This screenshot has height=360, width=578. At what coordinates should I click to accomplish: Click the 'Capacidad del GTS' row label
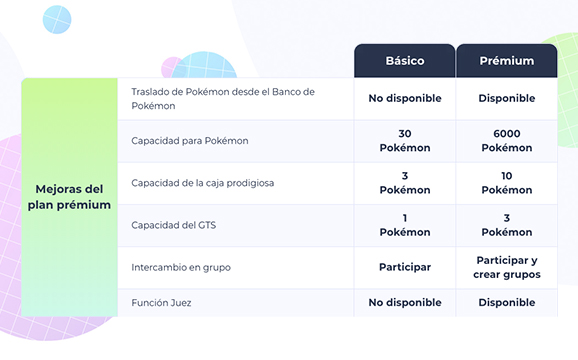pyautogui.click(x=173, y=225)
